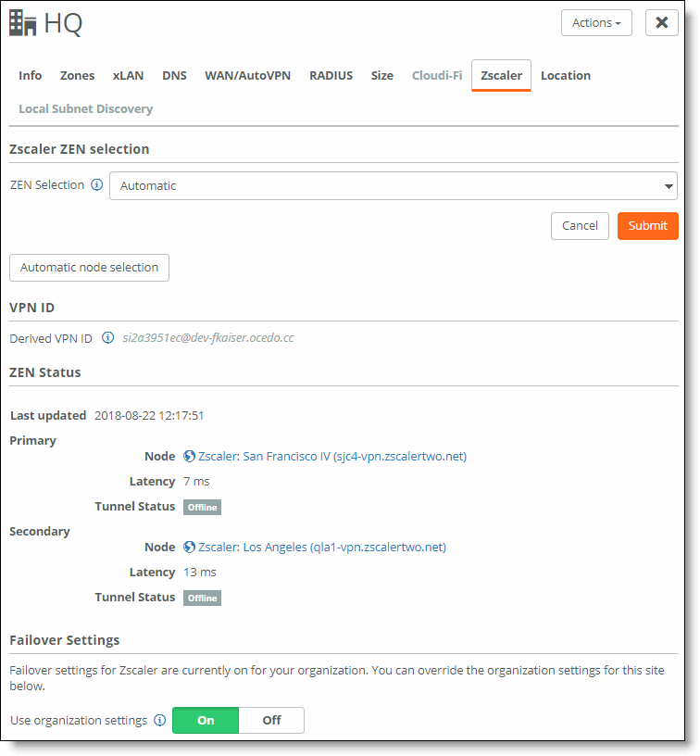This screenshot has width=700, height=756.
Task: Click the derived VPN ID si2a3951ec@dev-fkaiser.ocedo.cc
Action: [x=208, y=337]
